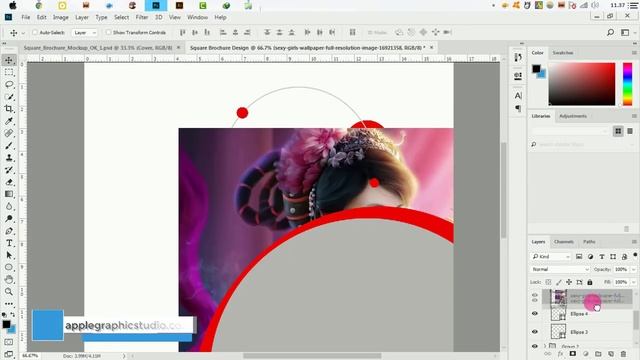Enable Show Transform Controls checkbox
The width and height of the screenshot is (640, 360).
(x=108, y=32)
